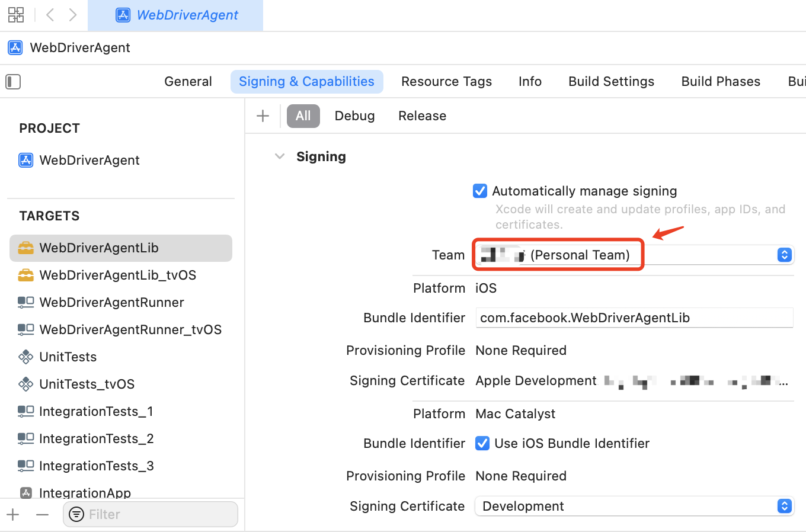Add a capability with the plus button
Screen dimensions: 806x532
[263, 116]
